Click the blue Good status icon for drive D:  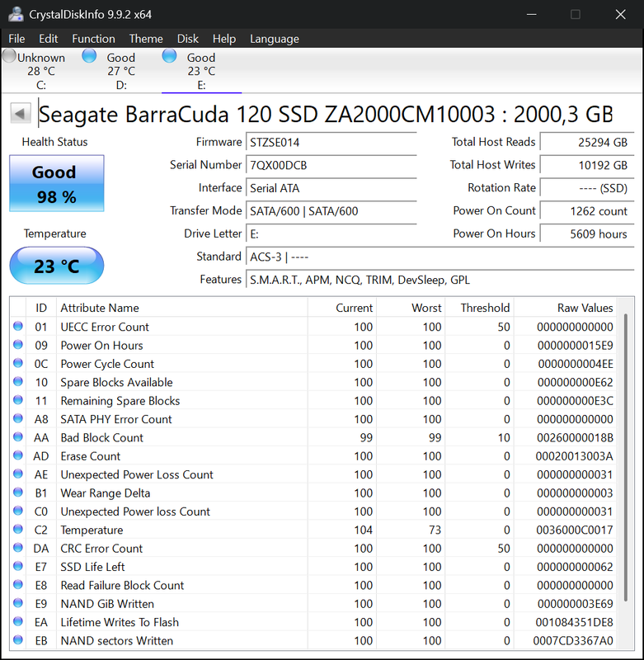pos(89,55)
